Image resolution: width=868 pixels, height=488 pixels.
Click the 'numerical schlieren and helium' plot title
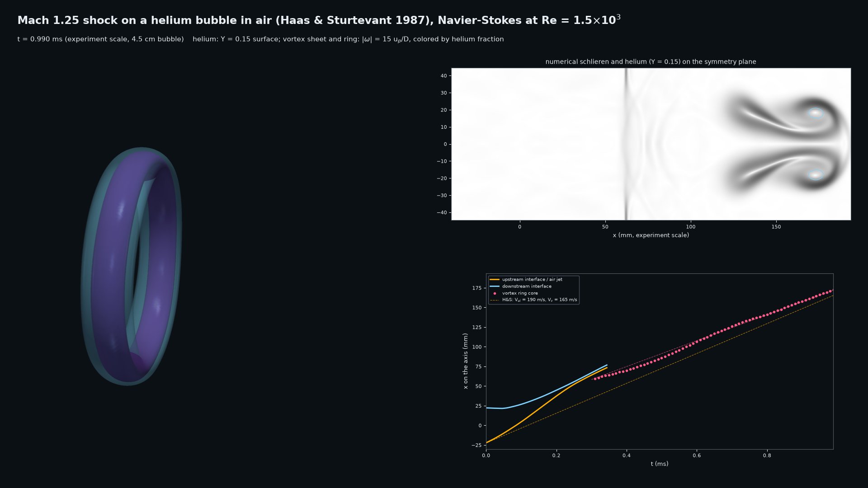[651, 61]
